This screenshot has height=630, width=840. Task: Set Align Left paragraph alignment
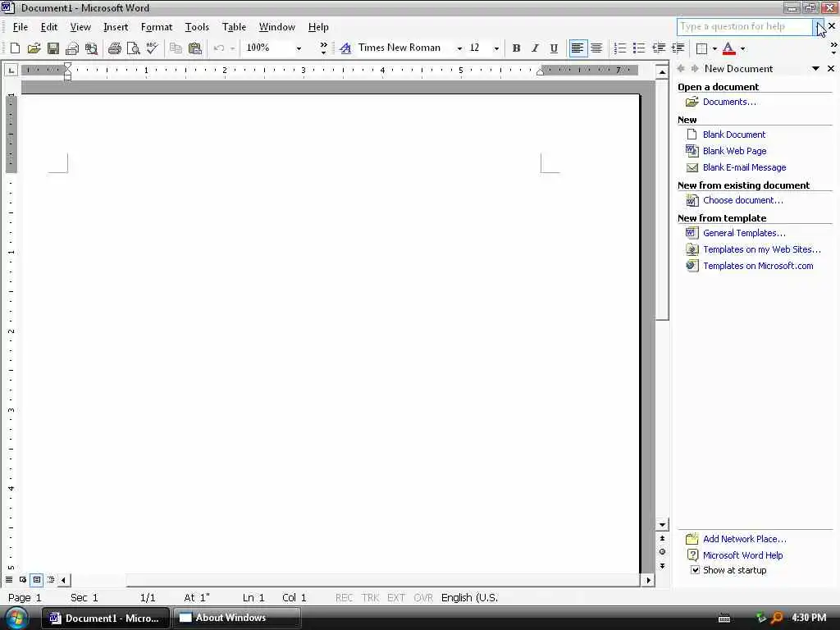(577, 48)
